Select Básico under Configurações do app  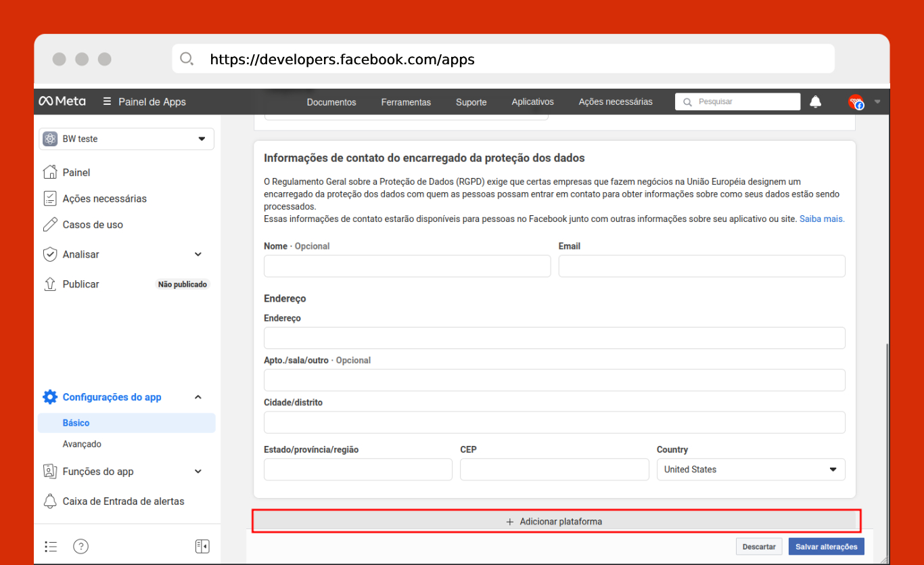[x=126, y=423]
